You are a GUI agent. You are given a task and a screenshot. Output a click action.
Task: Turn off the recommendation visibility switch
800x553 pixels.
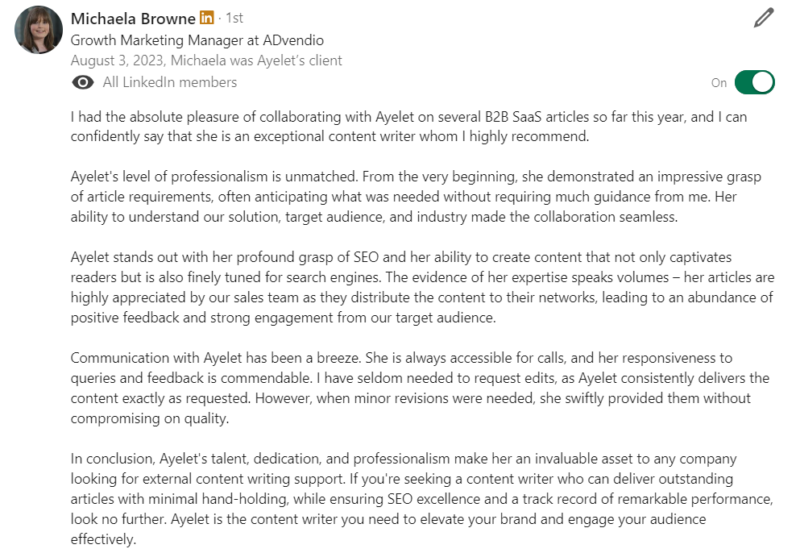[755, 82]
